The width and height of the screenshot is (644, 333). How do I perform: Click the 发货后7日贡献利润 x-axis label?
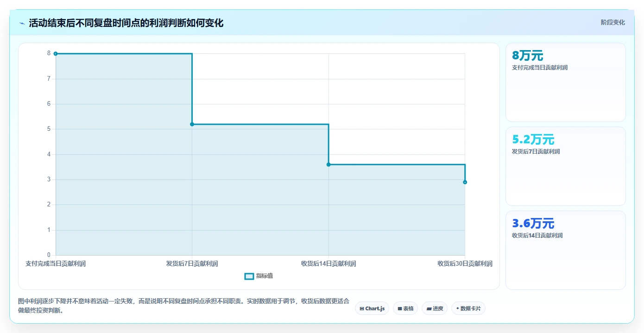(192, 264)
